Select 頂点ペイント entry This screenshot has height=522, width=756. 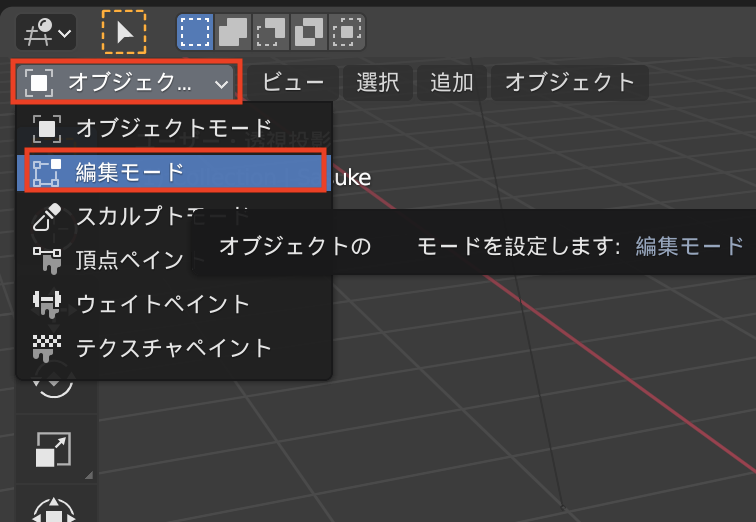pyautogui.click(x=175, y=260)
